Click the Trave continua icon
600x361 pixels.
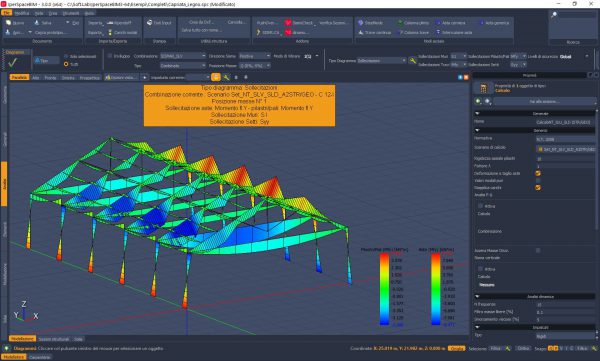(360, 33)
